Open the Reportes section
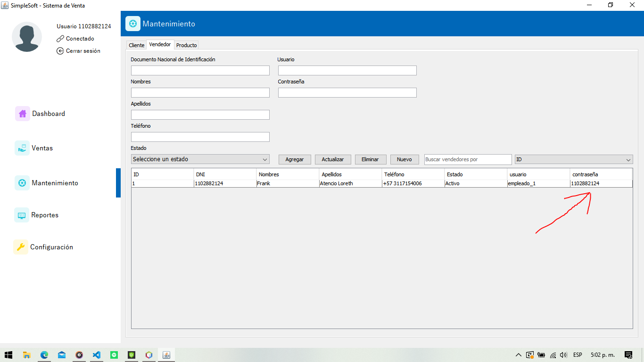Screen dimensions: 644x362 45,215
